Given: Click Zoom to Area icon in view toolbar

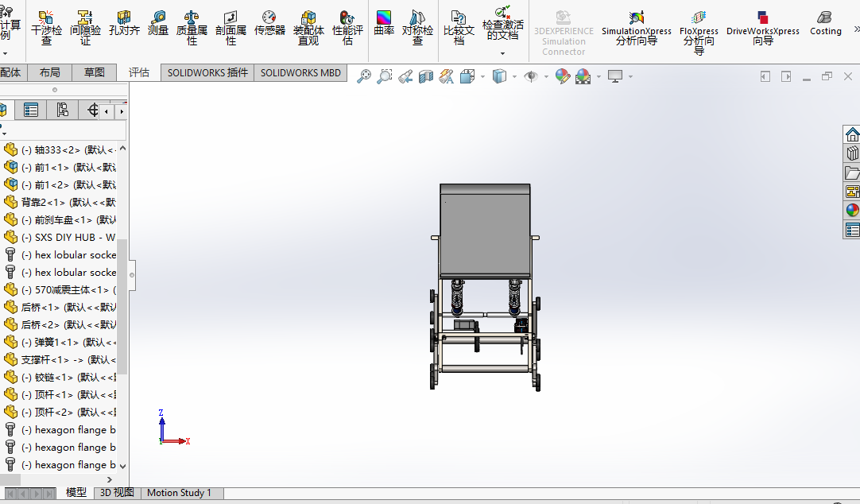Looking at the screenshot, I should pyautogui.click(x=385, y=76).
